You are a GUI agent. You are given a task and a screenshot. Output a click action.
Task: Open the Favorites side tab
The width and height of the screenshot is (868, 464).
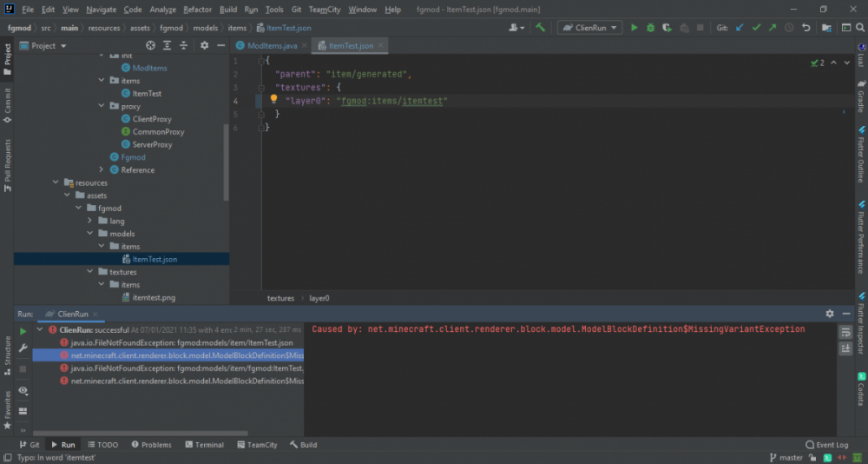pyautogui.click(x=7, y=409)
